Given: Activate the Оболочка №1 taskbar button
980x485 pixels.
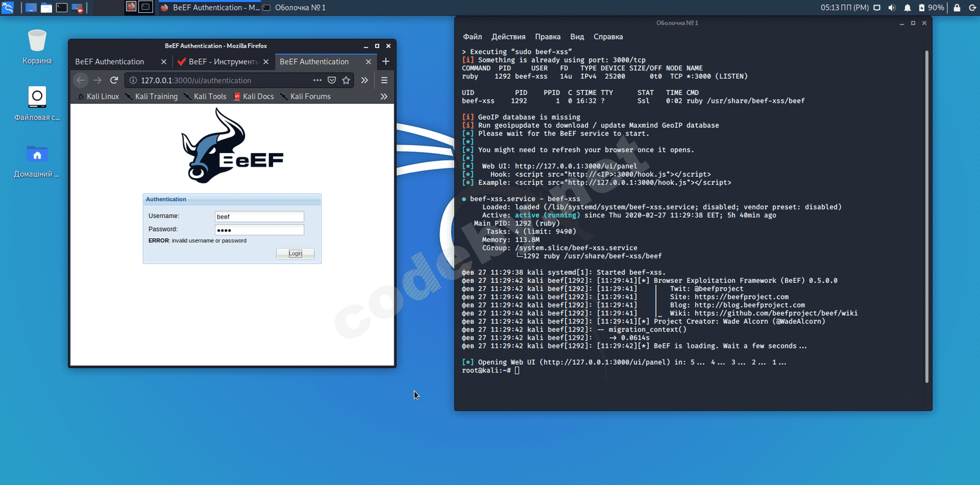Looking at the screenshot, I should pos(294,7).
